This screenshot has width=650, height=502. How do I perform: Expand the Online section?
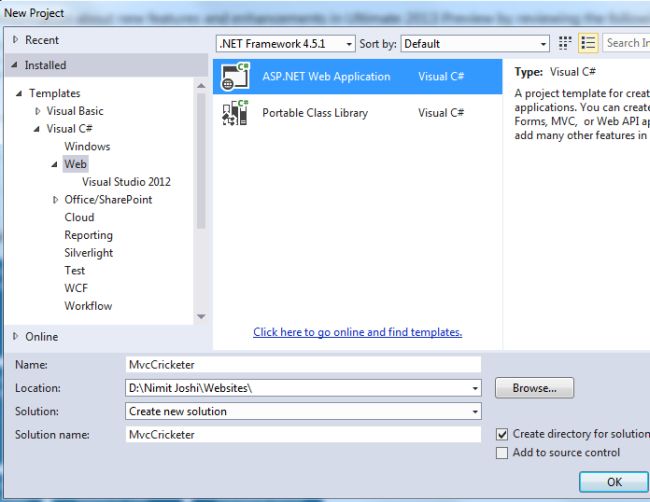[x=15, y=336]
